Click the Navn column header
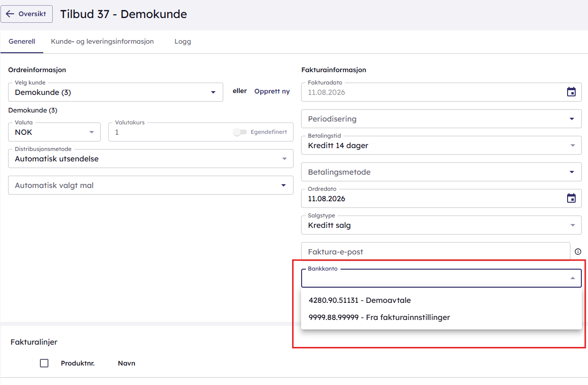This screenshot has width=588, height=385. point(127,363)
